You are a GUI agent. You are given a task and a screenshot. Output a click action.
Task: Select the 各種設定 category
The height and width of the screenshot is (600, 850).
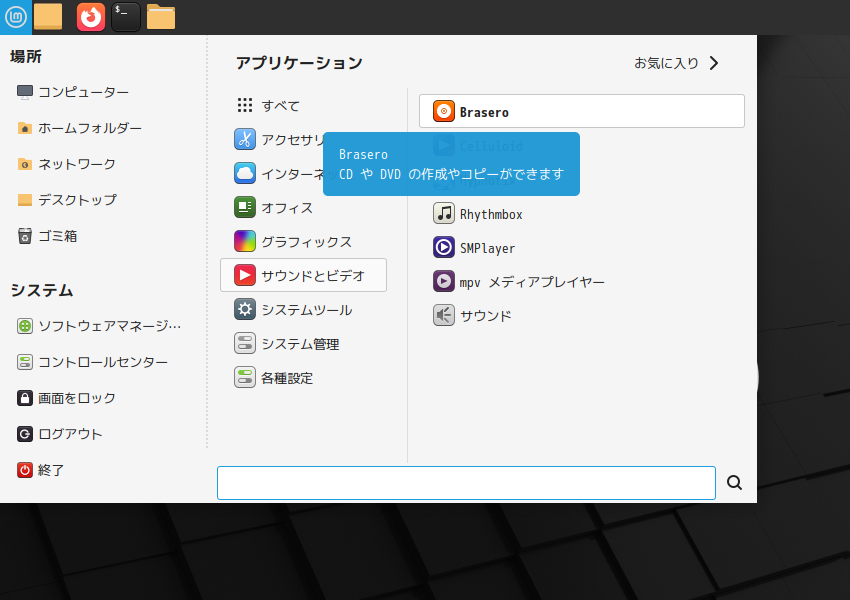[303, 378]
